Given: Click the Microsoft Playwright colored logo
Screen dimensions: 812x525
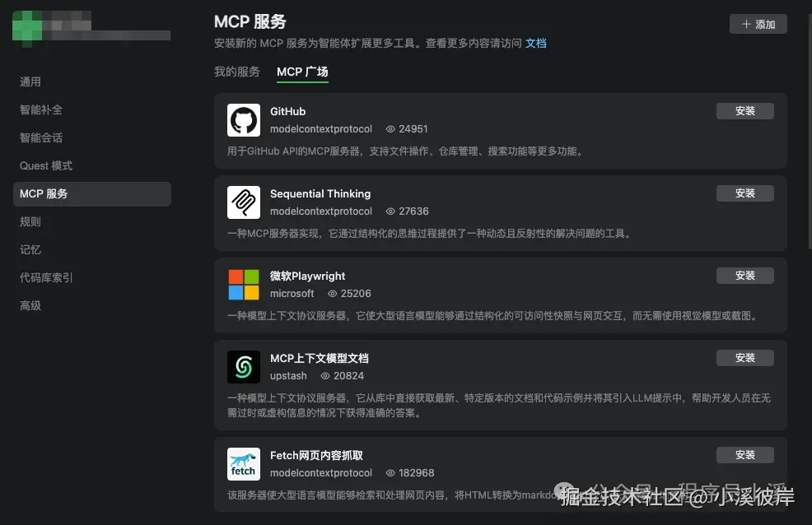Looking at the screenshot, I should (x=243, y=284).
